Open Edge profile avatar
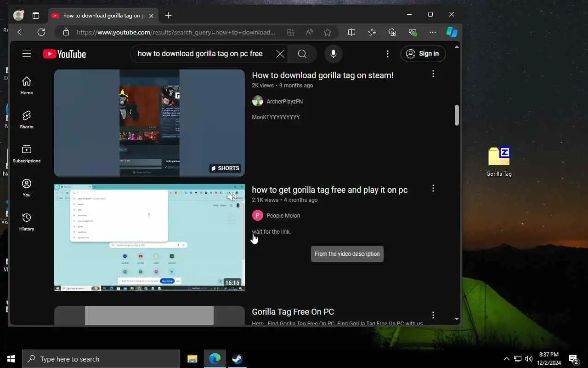The width and height of the screenshot is (588, 368). 19,16
